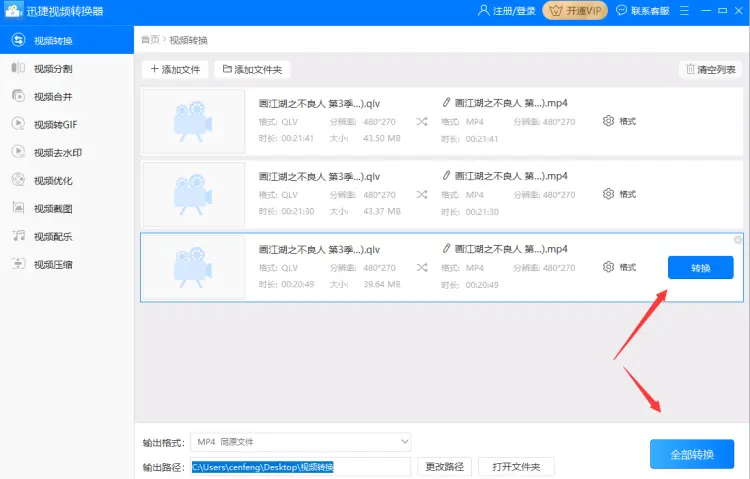
Task: Click the 视频配乐 music note icon
Action: [18, 235]
